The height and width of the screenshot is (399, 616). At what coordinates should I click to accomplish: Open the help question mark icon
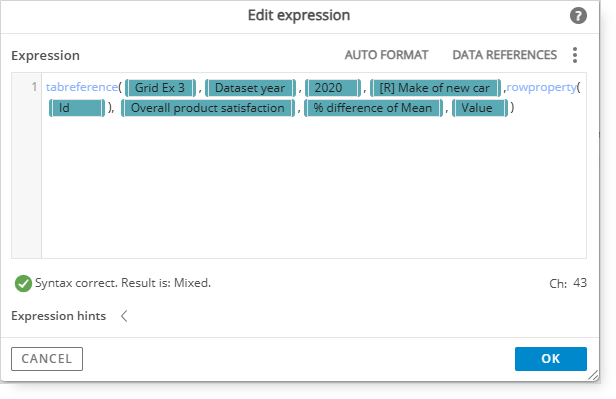tap(578, 16)
